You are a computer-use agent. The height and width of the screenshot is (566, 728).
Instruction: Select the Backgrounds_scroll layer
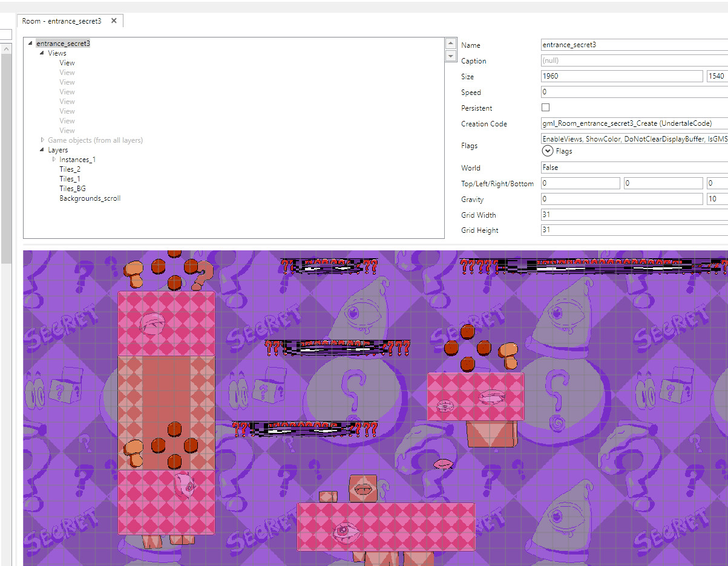(x=90, y=198)
